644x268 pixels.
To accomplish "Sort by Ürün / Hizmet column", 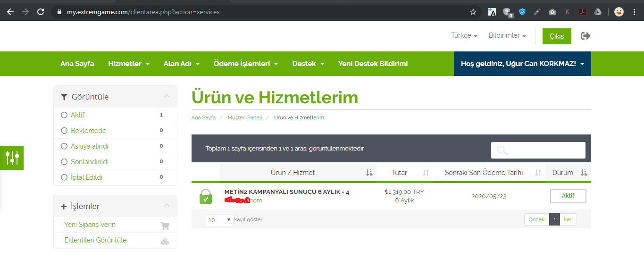I will (298, 173).
